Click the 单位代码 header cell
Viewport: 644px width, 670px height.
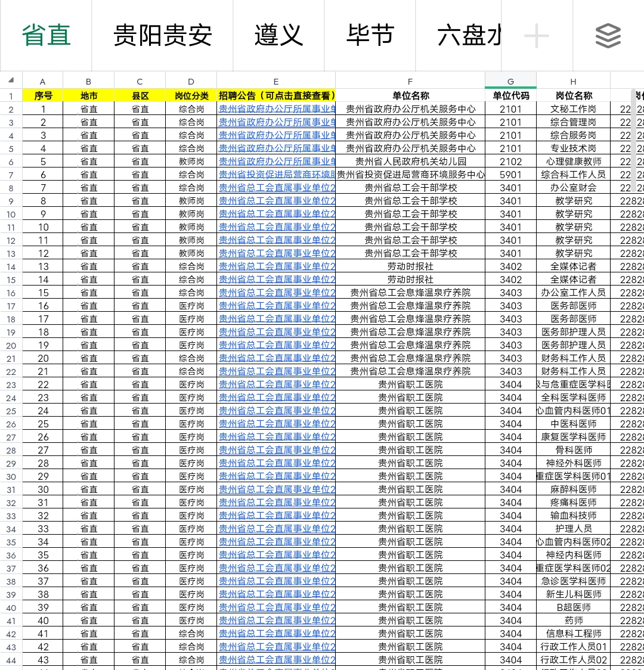pos(510,95)
